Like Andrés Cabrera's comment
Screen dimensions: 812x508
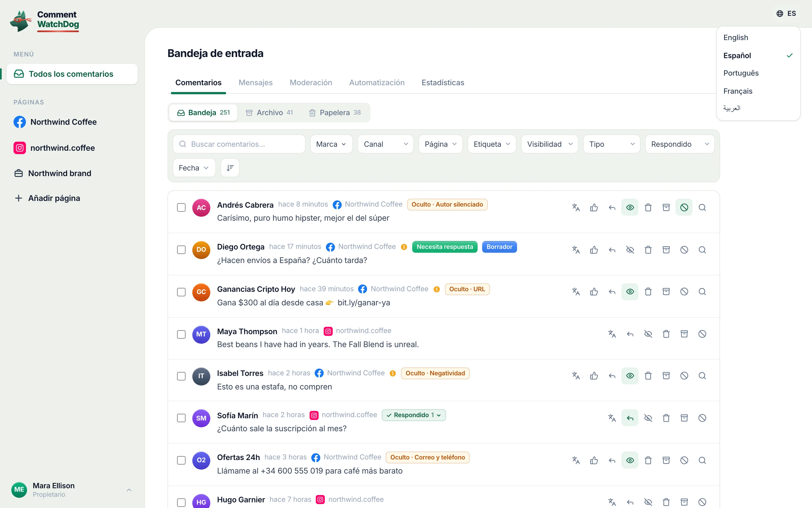[x=594, y=208]
